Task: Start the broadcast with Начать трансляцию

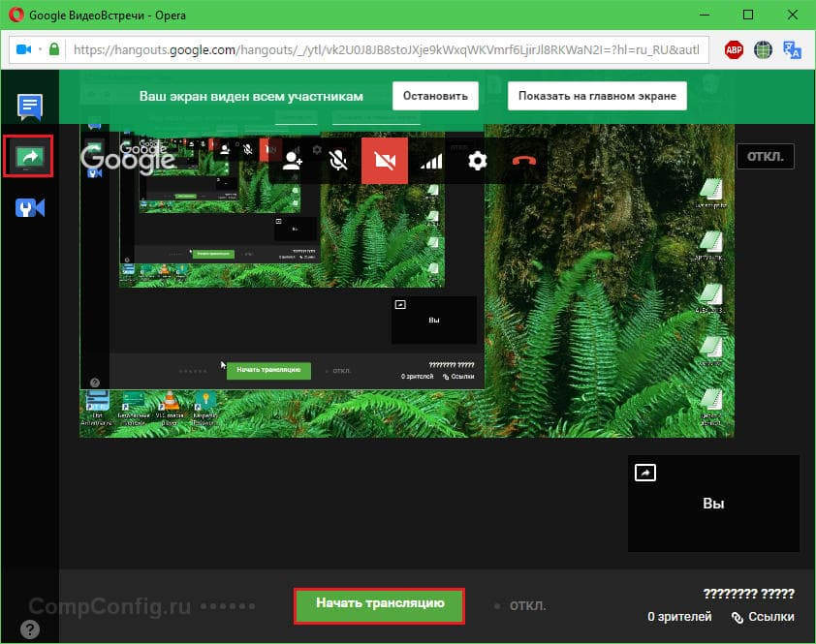Action: (x=379, y=605)
